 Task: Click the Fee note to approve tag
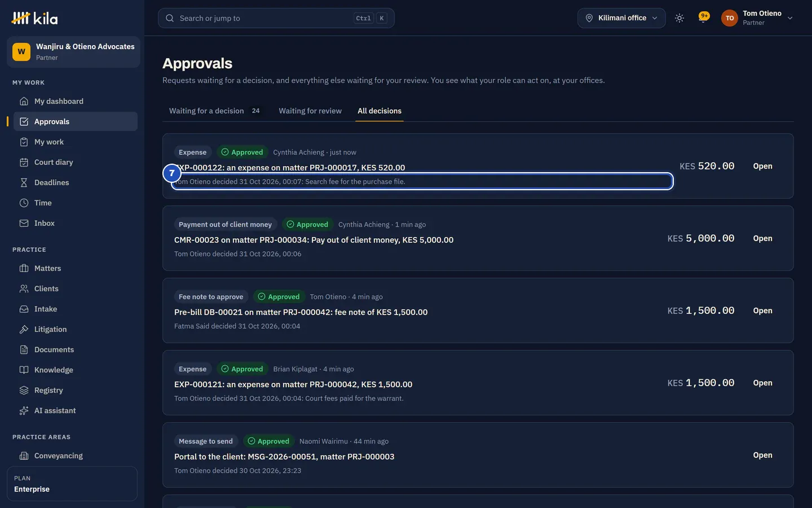click(211, 296)
